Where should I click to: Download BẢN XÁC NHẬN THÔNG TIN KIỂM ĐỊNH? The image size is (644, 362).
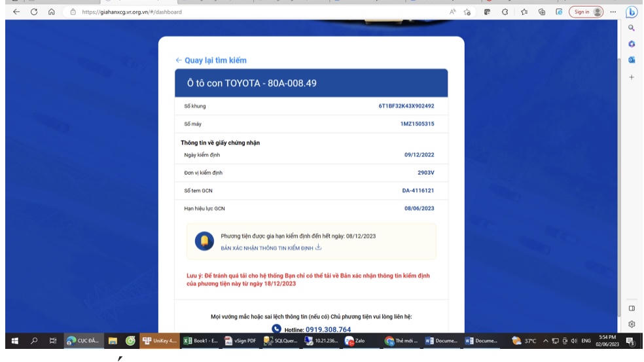pyautogui.click(x=271, y=248)
